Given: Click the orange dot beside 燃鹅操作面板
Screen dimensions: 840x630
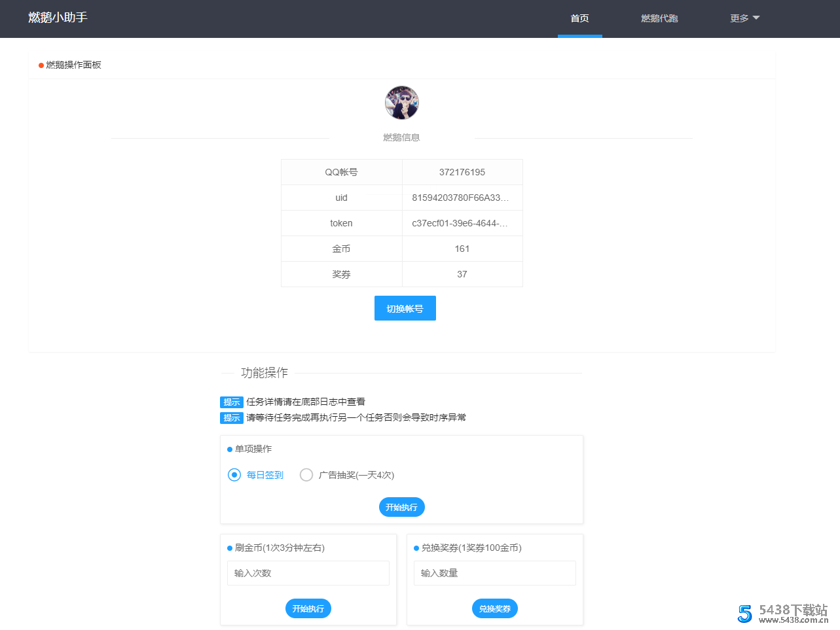Looking at the screenshot, I should (39, 65).
